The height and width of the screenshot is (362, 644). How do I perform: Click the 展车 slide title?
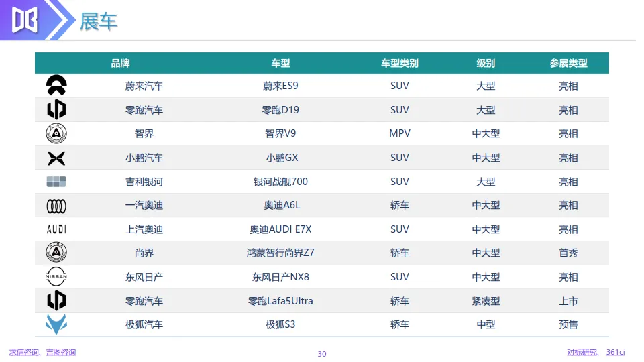(x=99, y=21)
